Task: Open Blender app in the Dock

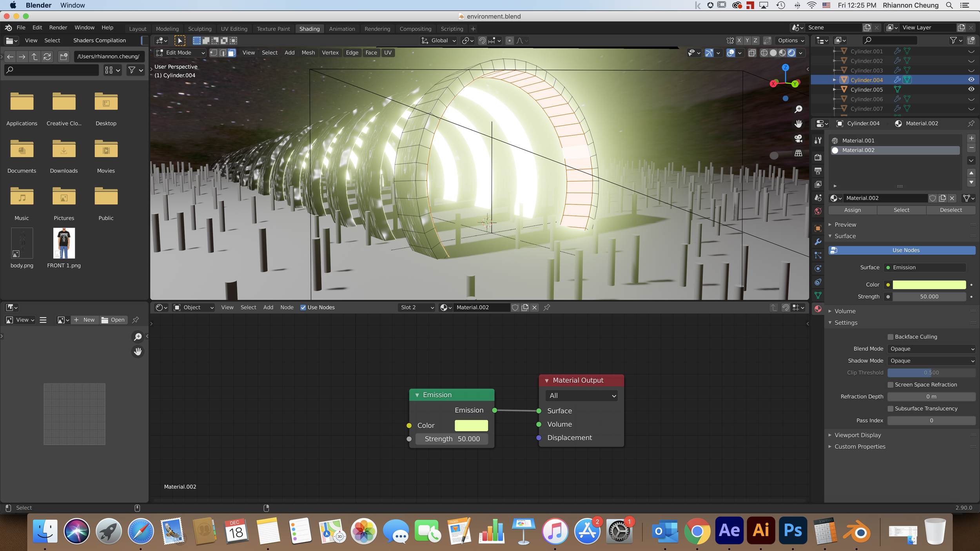Action: click(x=857, y=531)
